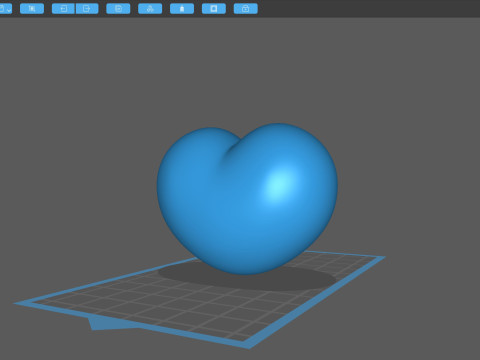Open the dropdown chevron on the leftmost toolbar button
Viewport: 480px width, 360px height.
click(x=9, y=10)
